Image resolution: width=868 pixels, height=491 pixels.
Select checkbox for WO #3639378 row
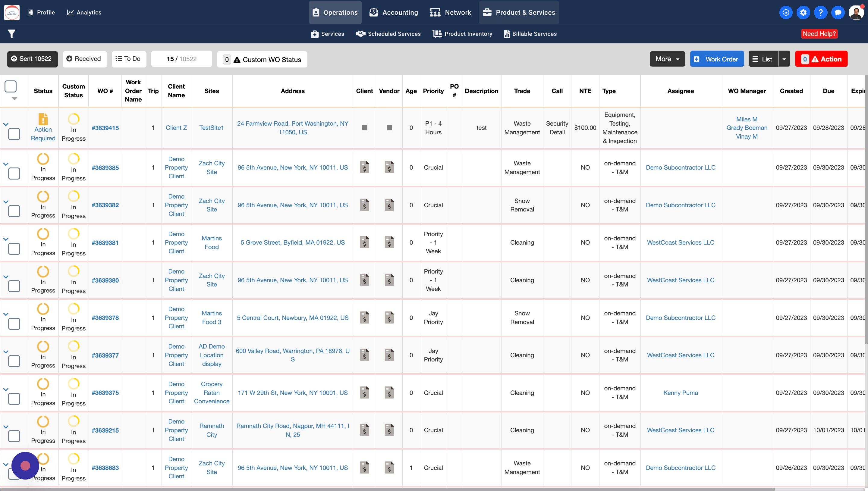click(14, 324)
